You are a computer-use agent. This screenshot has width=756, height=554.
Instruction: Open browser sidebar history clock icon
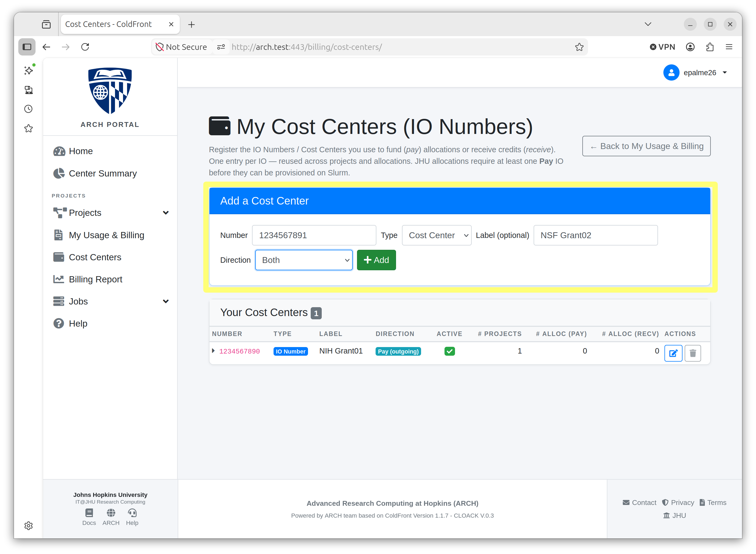tap(29, 109)
